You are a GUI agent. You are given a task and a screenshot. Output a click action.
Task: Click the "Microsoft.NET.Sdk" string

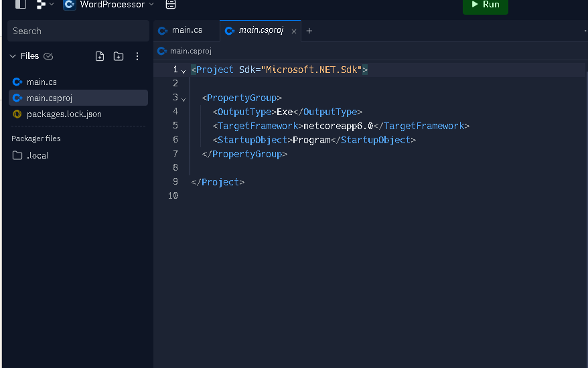click(x=311, y=70)
